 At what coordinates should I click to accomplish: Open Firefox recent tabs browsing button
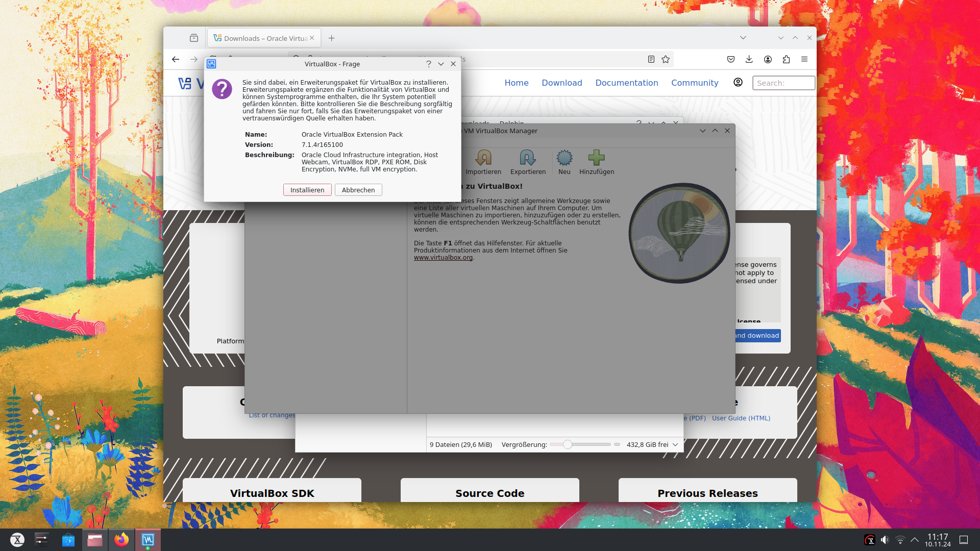tap(194, 38)
